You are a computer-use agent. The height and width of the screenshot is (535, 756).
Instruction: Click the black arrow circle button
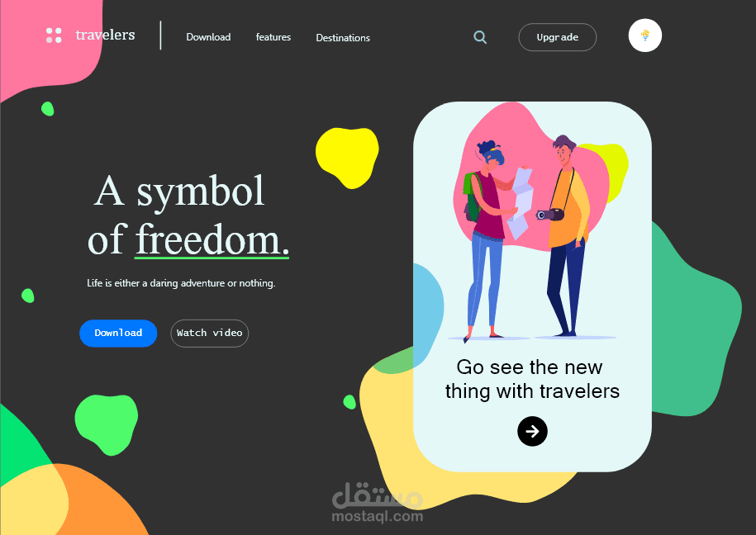click(532, 431)
